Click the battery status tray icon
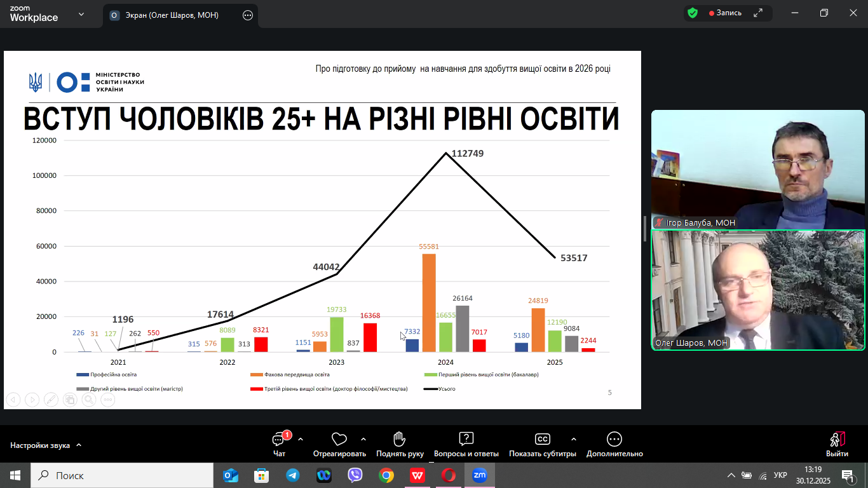This screenshot has width=868, height=488. pos(747,475)
